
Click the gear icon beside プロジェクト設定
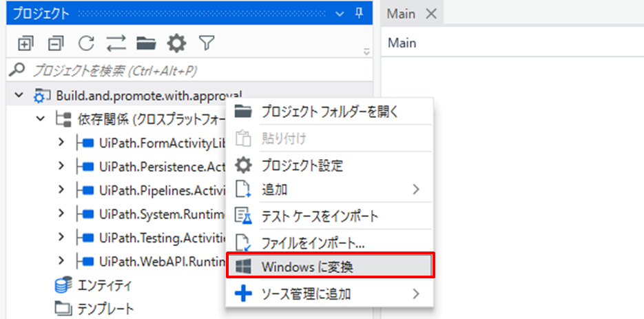[x=243, y=165]
